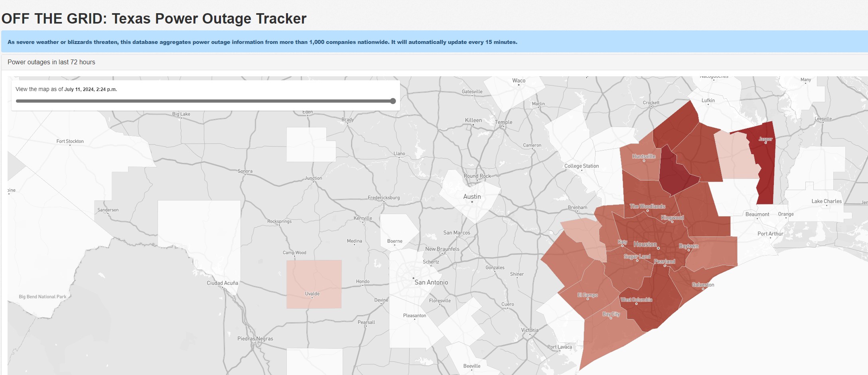
Task: Click the Port Arthur label
Action: pos(770,234)
